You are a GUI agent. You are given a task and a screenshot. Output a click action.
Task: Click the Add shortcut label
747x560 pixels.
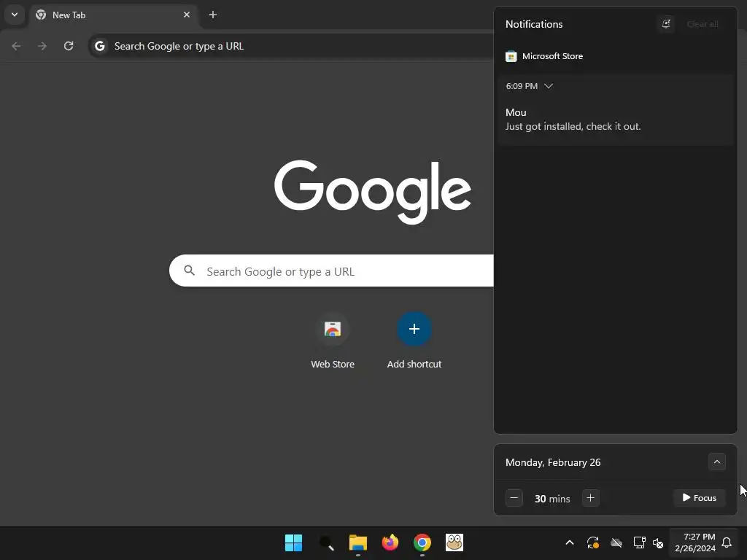click(414, 365)
